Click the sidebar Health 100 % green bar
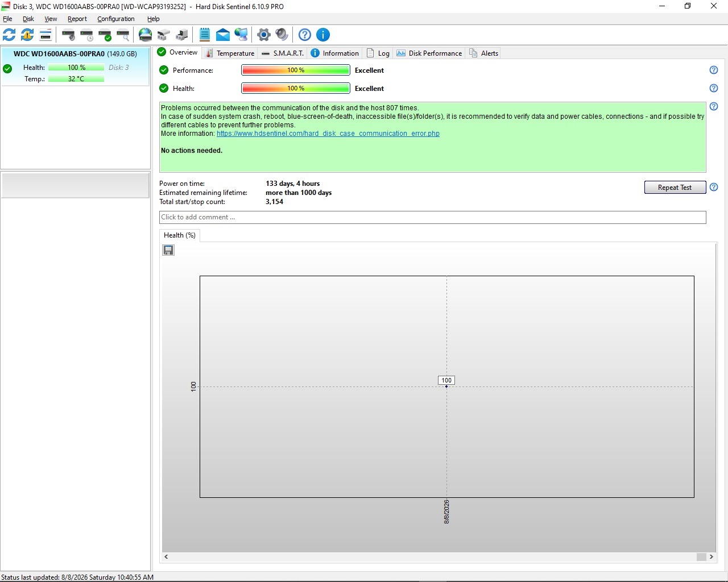Image resolution: width=728 pixels, height=582 pixels. point(76,68)
